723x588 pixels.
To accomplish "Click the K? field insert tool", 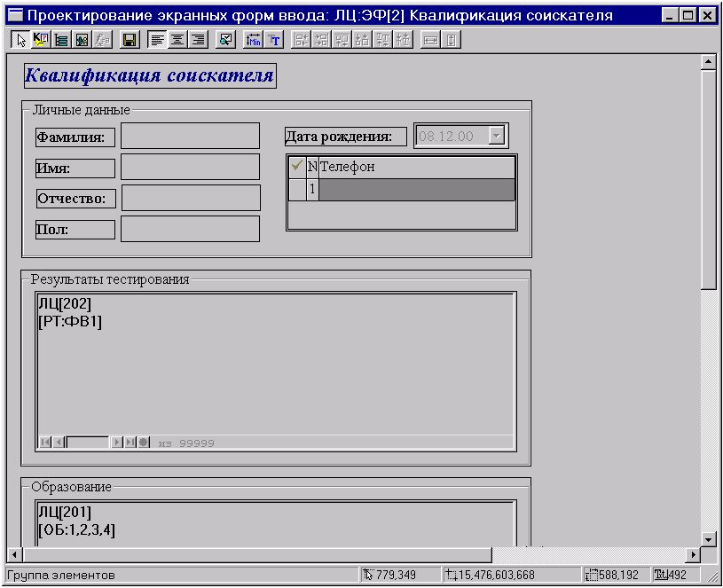I will [41, 40].
